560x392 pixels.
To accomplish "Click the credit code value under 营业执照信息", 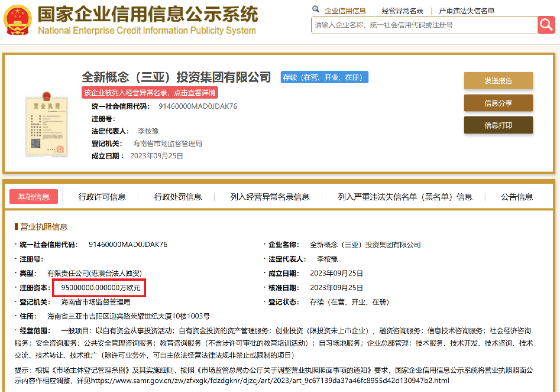I will 128,244.
